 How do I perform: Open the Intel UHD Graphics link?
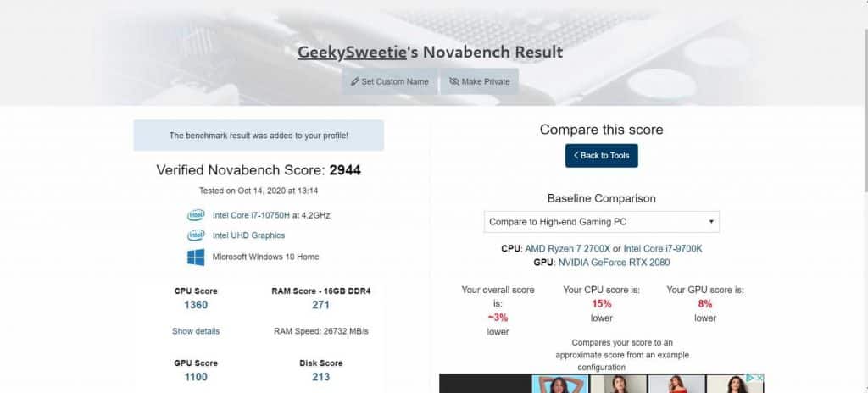point(248,235)
